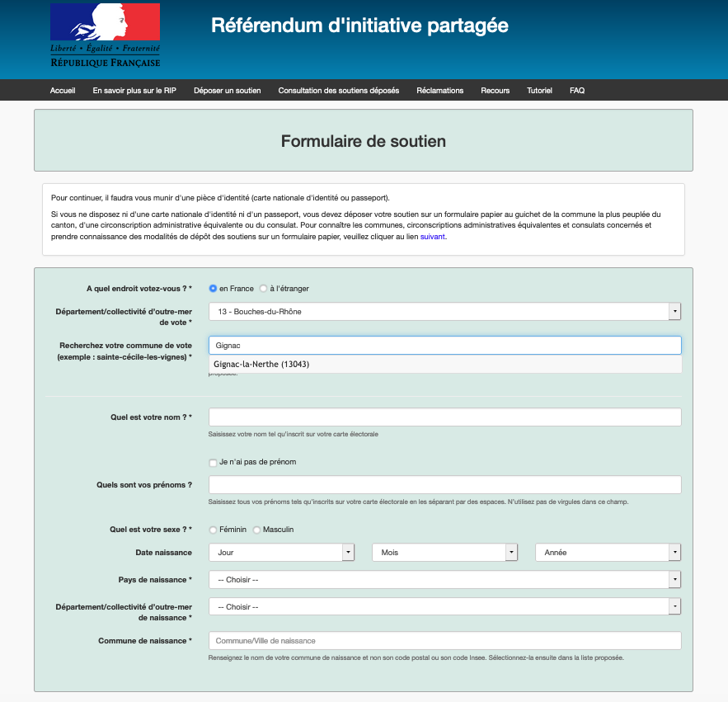Select the 'en France' voting option

click(x=214, y=289)
